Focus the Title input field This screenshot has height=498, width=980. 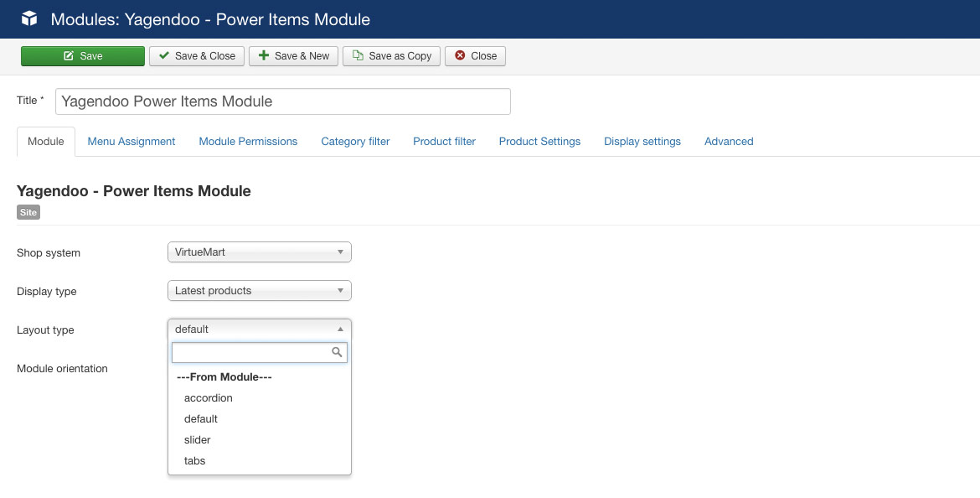click(x=283, y=101)
